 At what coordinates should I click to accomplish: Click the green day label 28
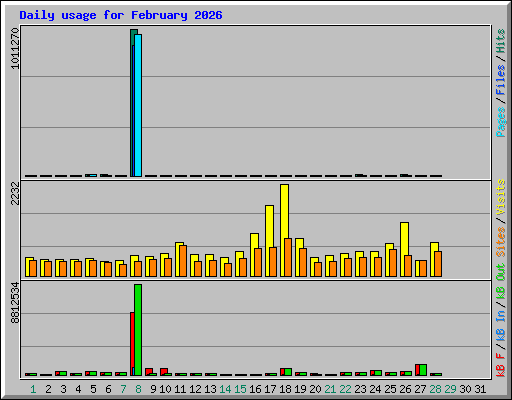[435, 389]
